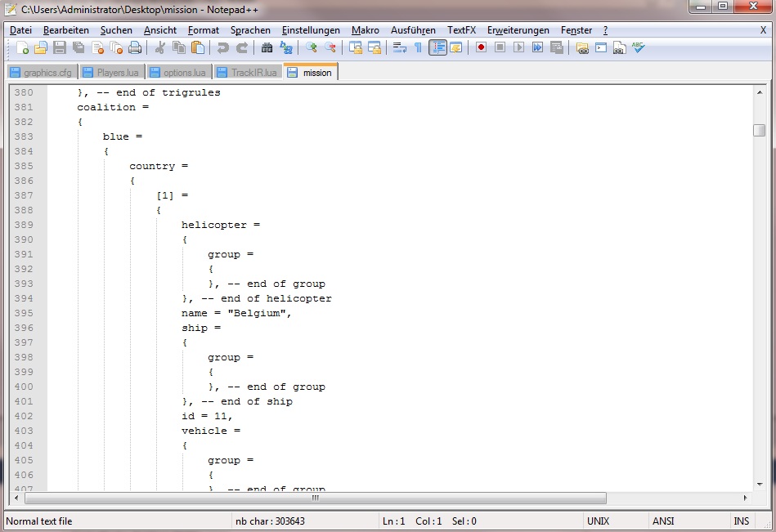The height and width of the screenshot is (532, 776).
Task: Undo last action arrow icon
Action: [x=222, y=47]
